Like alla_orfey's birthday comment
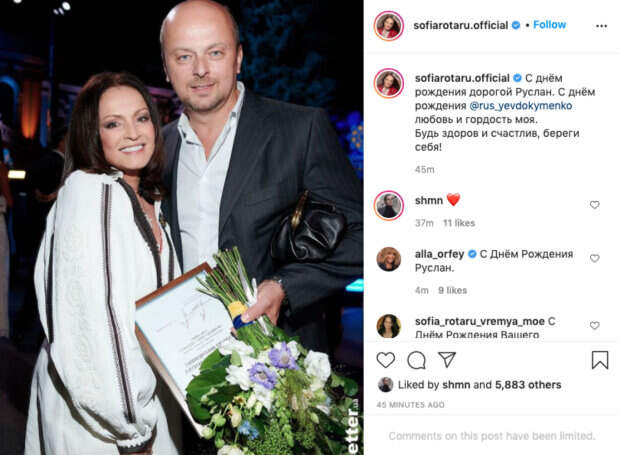This screenshot has height=455, width=620. coord(594,258)
